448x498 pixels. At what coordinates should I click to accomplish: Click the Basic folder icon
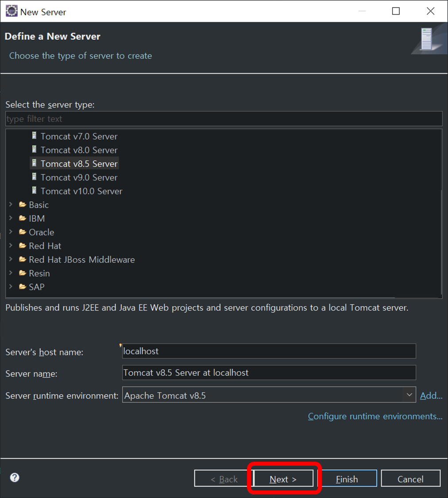23,204
